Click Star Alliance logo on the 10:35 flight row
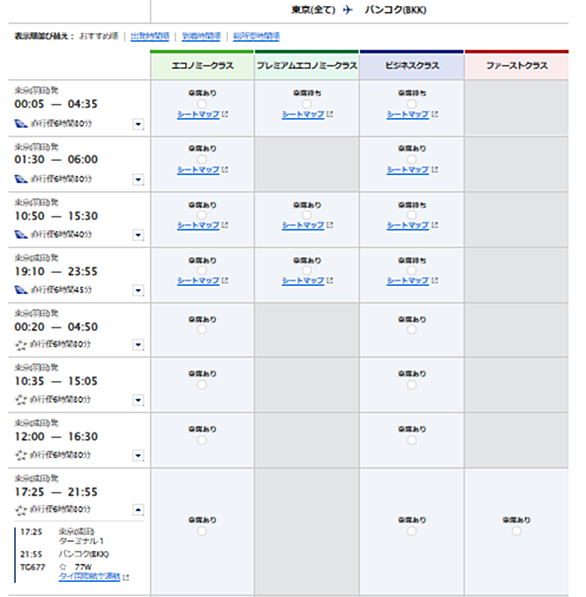Image resolution: width=586 pixels, height=597 pixels. tap(21, 400)
